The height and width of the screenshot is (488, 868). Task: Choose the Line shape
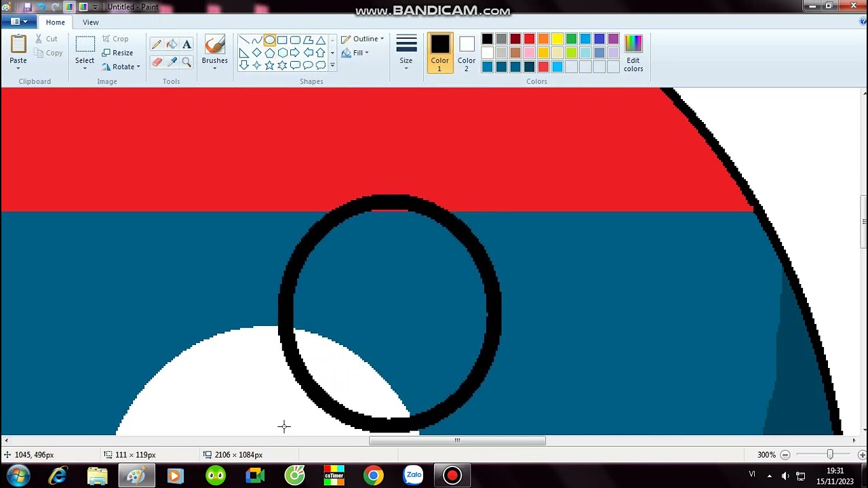[243, 40]
